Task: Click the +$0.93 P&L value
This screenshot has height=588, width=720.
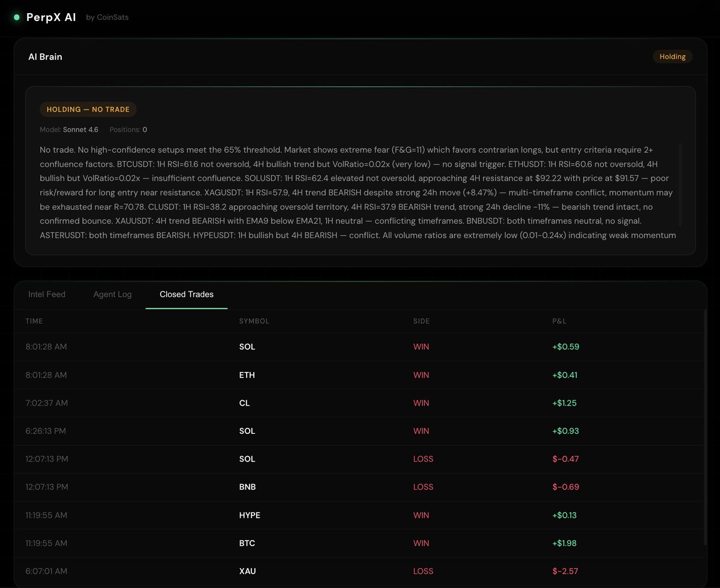Action: [566, 431]
